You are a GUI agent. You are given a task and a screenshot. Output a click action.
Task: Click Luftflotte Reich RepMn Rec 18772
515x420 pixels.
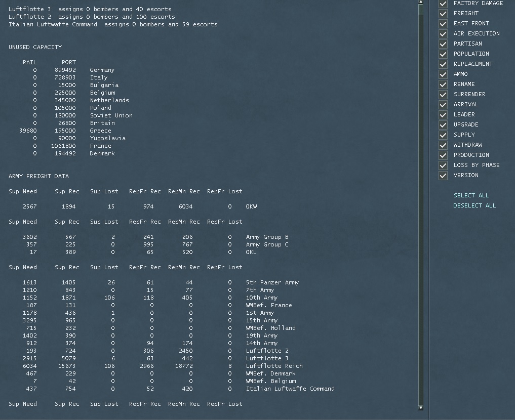184,366
